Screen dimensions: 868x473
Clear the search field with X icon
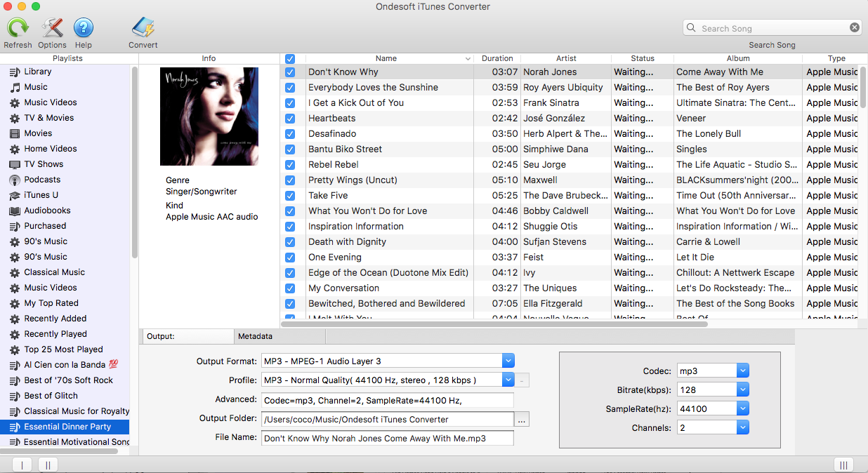click(855, 28)
